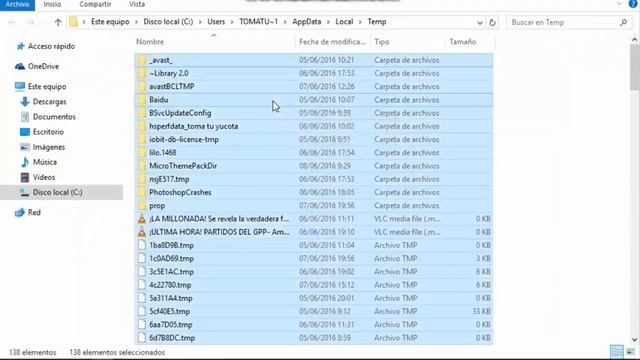Click the 'TOMATU~1' breadcrumb
640x360 pixels.
258,22
